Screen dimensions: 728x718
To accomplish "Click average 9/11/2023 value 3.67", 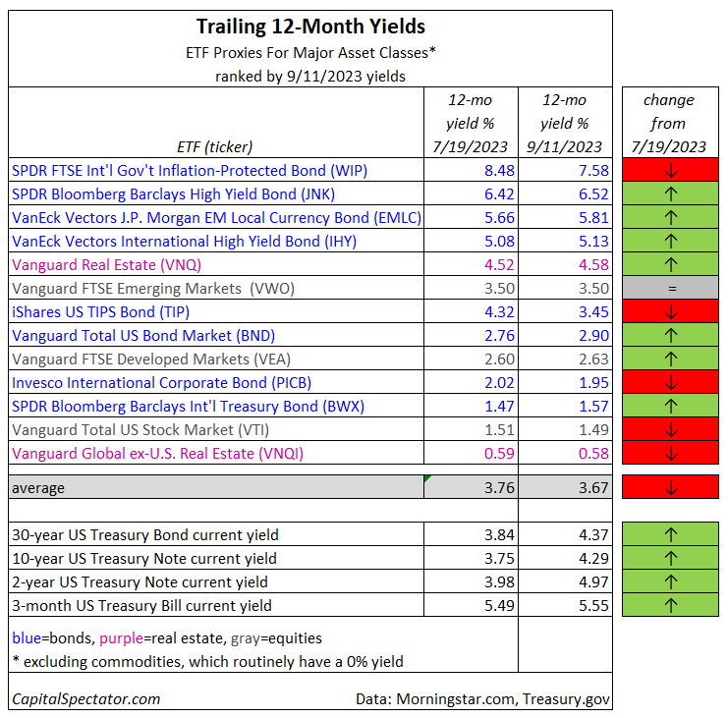I will [593, 488].
